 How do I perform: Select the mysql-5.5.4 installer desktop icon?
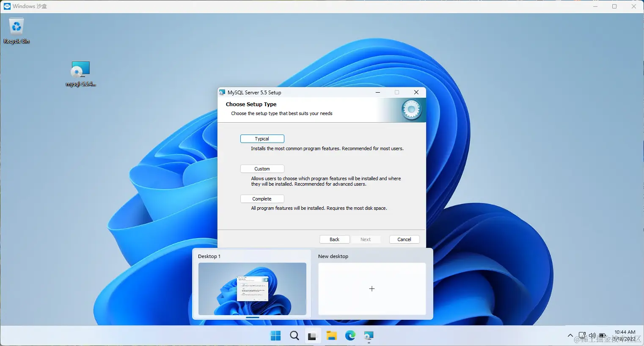coord(80,74)
